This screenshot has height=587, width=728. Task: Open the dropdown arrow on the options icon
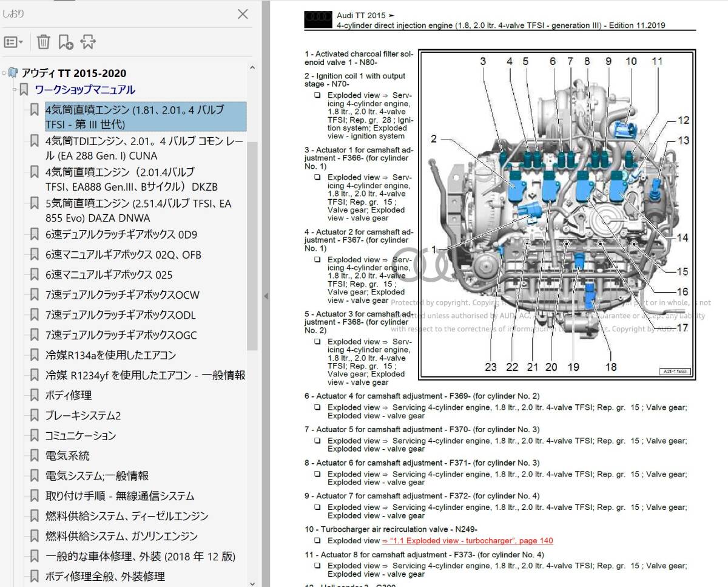click(x=20, y=44)
